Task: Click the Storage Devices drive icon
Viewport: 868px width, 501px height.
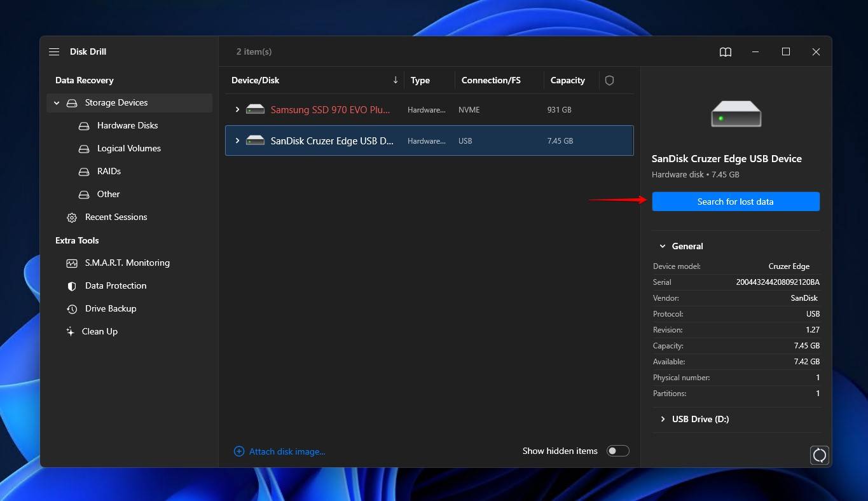Action: pos(72,103)
